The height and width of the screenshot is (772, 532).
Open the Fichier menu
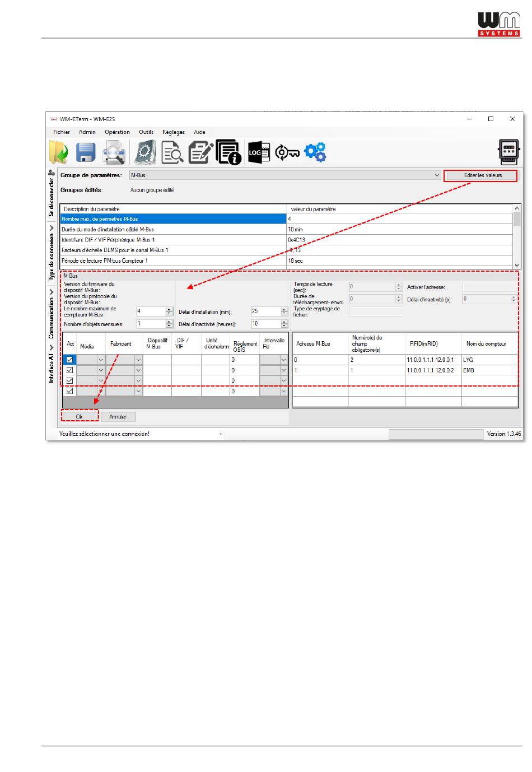click(x=62, y=132)
